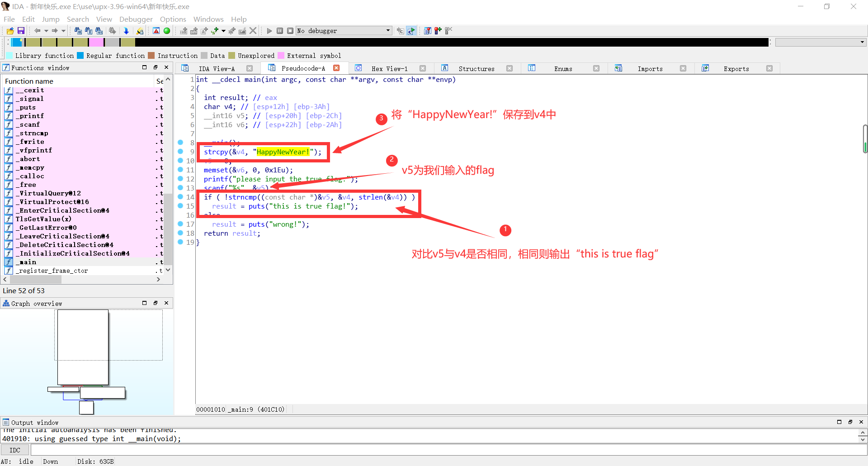Pause process with the pause button
Viewport: 868px width, 466px height.
[x=280, y=31]
